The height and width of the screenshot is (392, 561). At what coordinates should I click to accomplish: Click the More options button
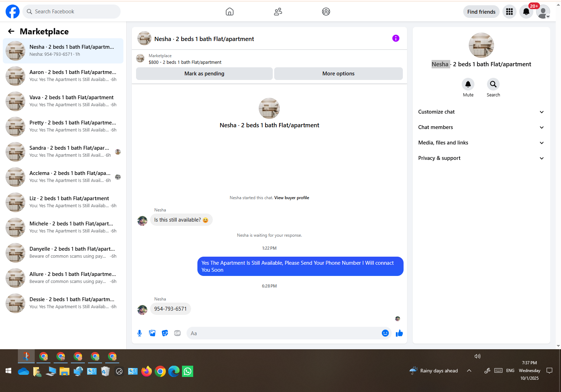click(x=338, y=74)
